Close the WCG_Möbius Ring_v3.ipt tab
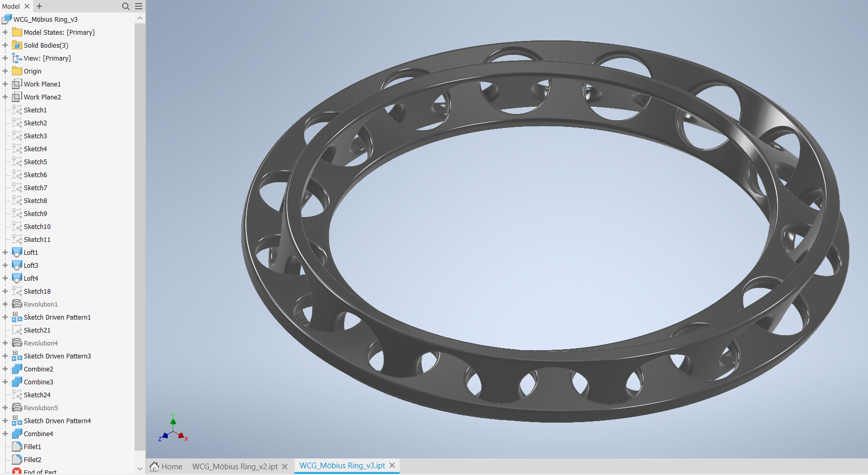868x475 pixels. pos(392,466)
